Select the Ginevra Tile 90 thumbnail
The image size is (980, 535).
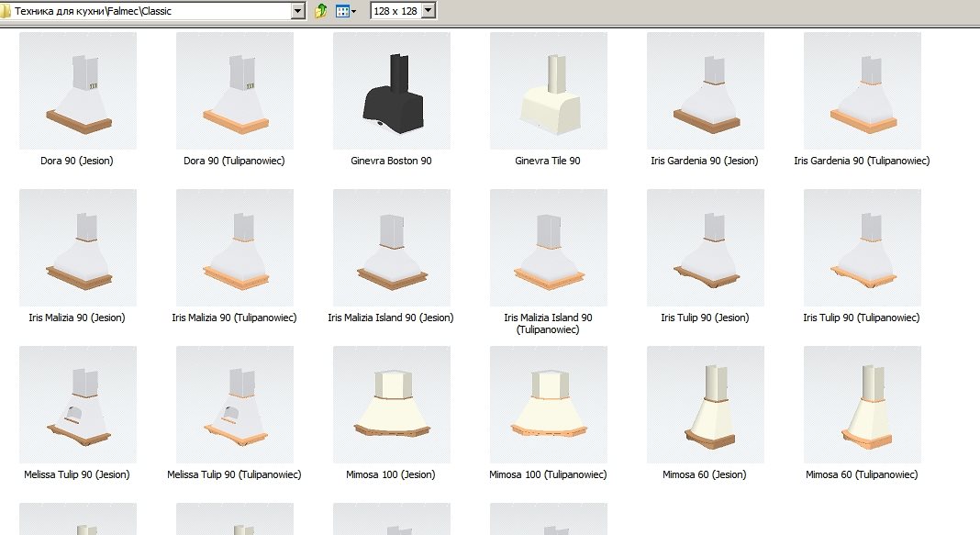tap(549, 91)
